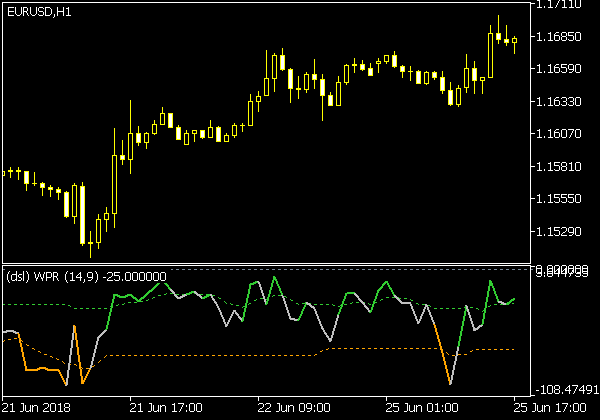
Task: Click the 25 Jun 17:00 time label
Action: click(549, 408)
